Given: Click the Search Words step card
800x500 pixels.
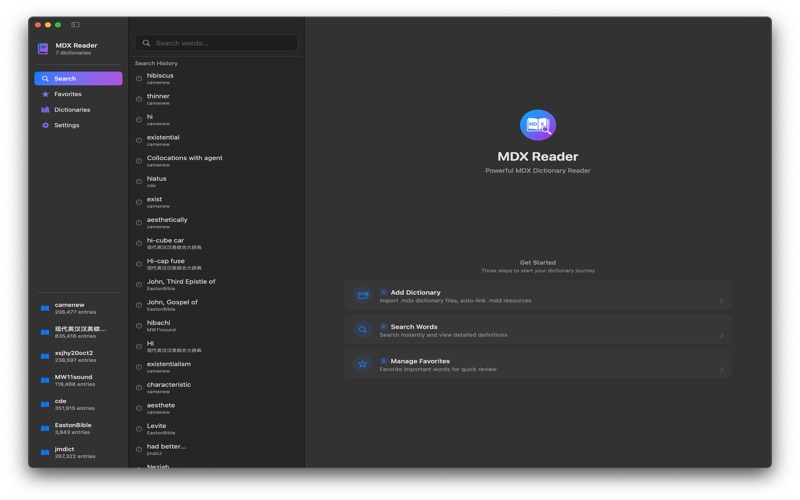Looking at the screenshot, I should (538, 330).
